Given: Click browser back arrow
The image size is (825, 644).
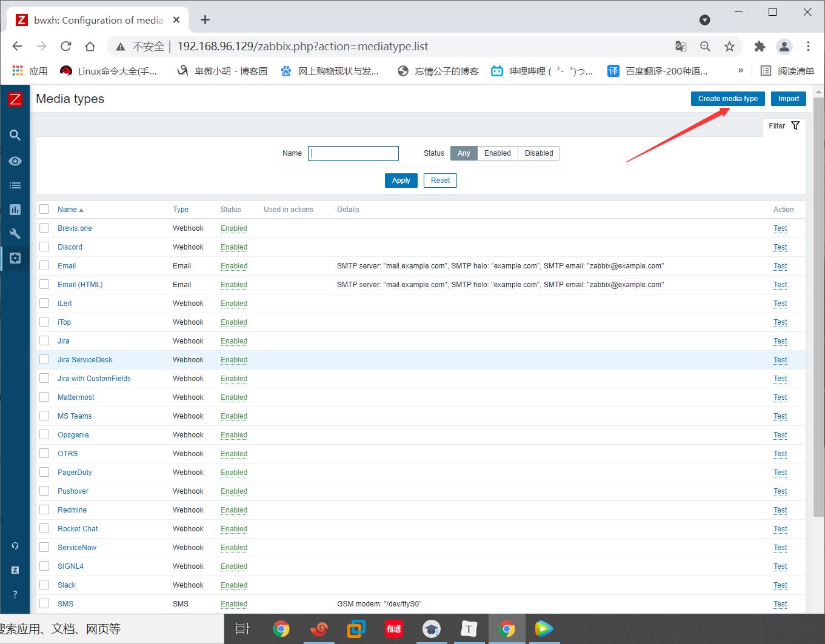Looking at the screenshot, I should tap(17, 46).
